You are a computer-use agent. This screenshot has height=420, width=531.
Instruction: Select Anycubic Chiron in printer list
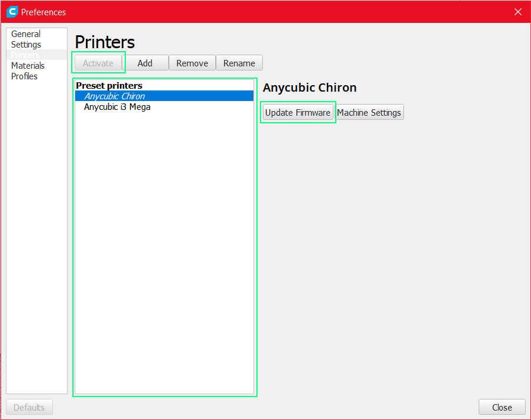164,96
